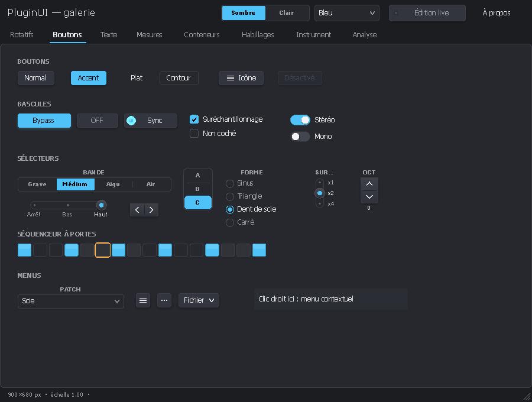Viewport: 532px width, 402px height.
Task: Decrease octave with the down chevron
Action: (x=369, y=197)
